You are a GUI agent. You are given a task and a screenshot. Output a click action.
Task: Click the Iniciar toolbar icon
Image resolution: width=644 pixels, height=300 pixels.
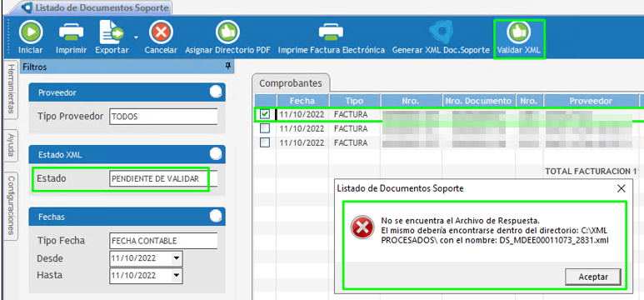[30, 32]
